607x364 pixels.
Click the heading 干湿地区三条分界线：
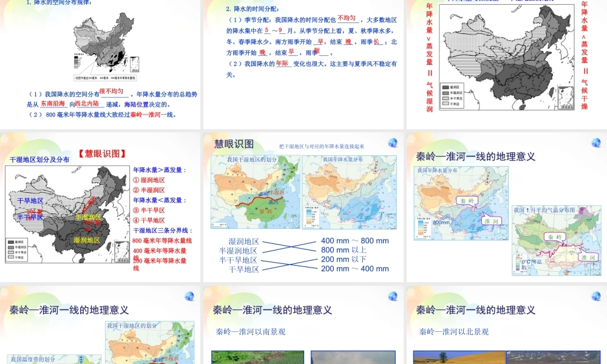click(163, 230)
